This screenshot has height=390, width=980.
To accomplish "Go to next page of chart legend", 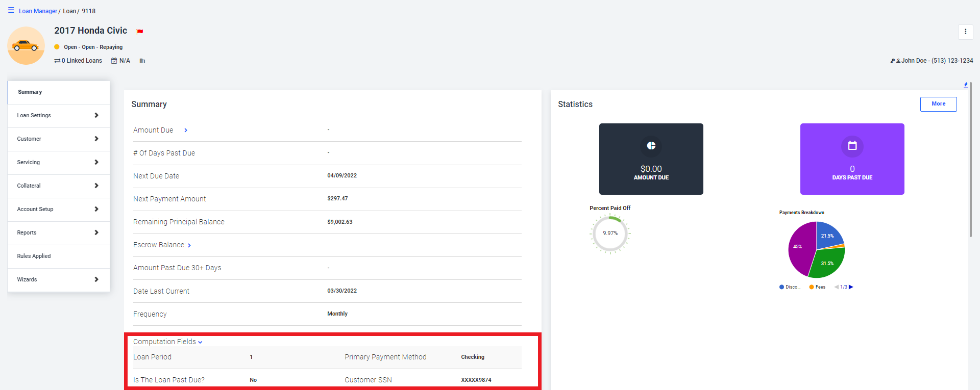I will point(851,287).
